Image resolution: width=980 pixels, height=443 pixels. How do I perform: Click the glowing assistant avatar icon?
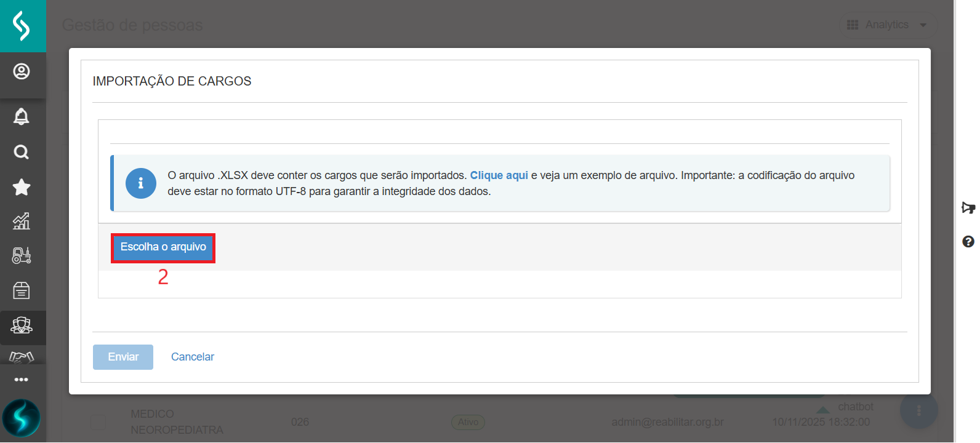click(22, 418)
